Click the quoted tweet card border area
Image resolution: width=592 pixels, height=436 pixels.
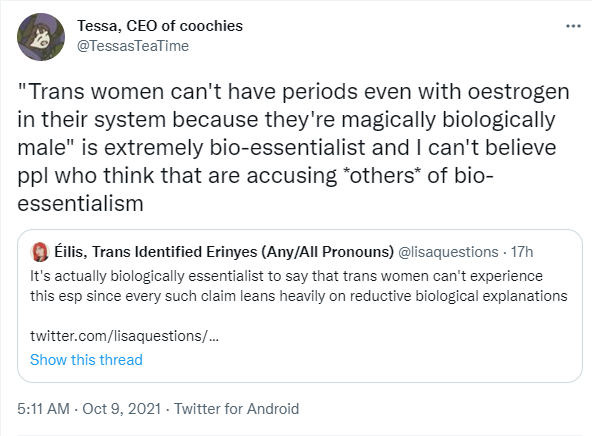(300, 306)
